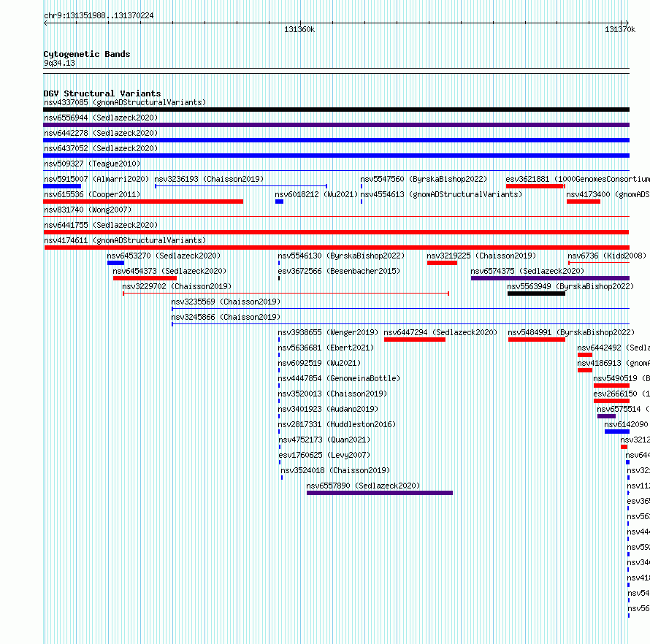The image size is (650, 644).
Task: Click the DGV Structural Variants track title
Action: (x=102, y=93)
